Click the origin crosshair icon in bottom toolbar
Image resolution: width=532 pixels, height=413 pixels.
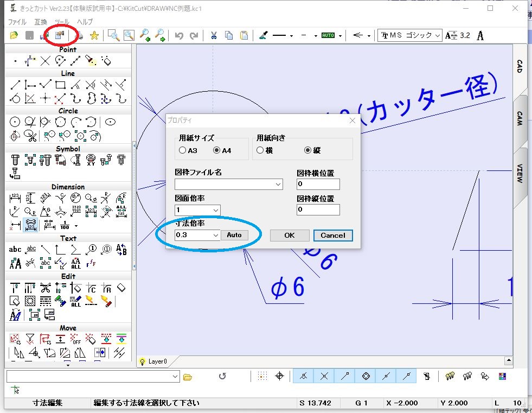click(x=280, y=376)
